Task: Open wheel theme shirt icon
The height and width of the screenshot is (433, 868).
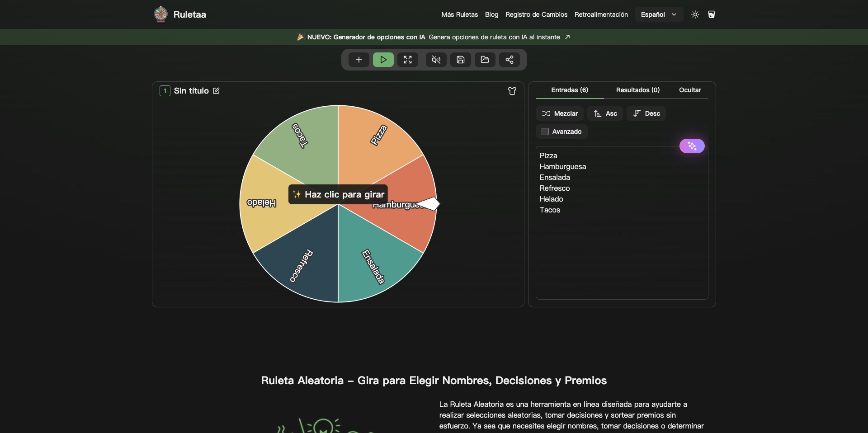Action: coord(512,91)
